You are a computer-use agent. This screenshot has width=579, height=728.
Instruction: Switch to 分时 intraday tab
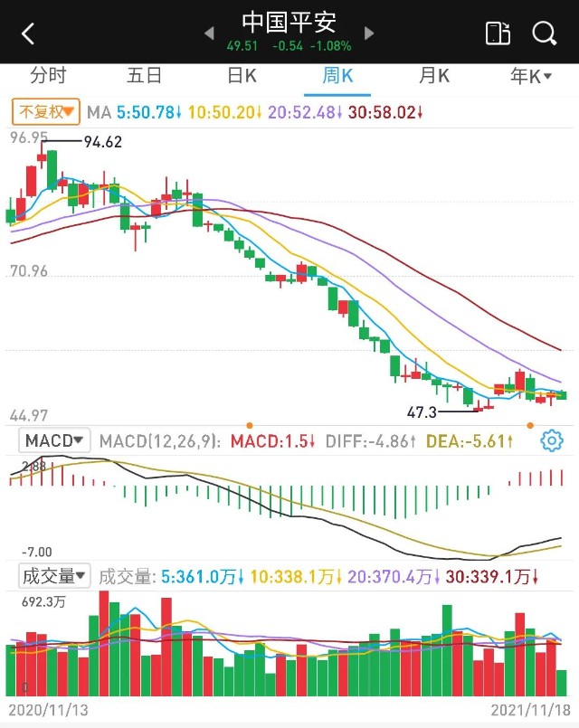(x=48, y=76)
